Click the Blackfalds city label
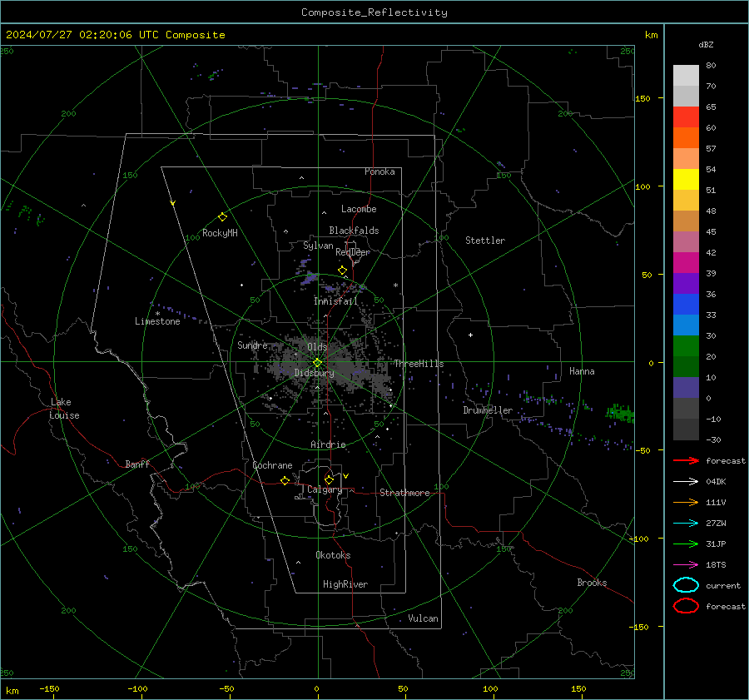The height and width of the screenshot is (700, 749). click(354, 231)
